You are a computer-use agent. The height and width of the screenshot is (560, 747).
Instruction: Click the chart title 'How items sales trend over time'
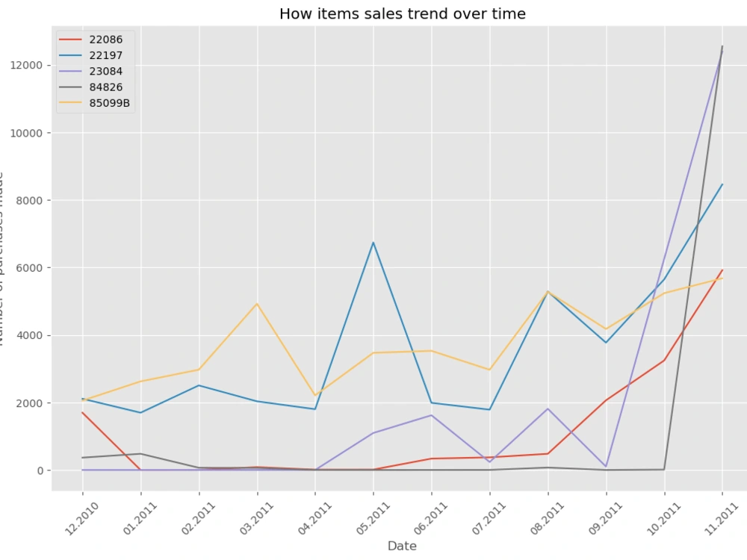[403, 13]
